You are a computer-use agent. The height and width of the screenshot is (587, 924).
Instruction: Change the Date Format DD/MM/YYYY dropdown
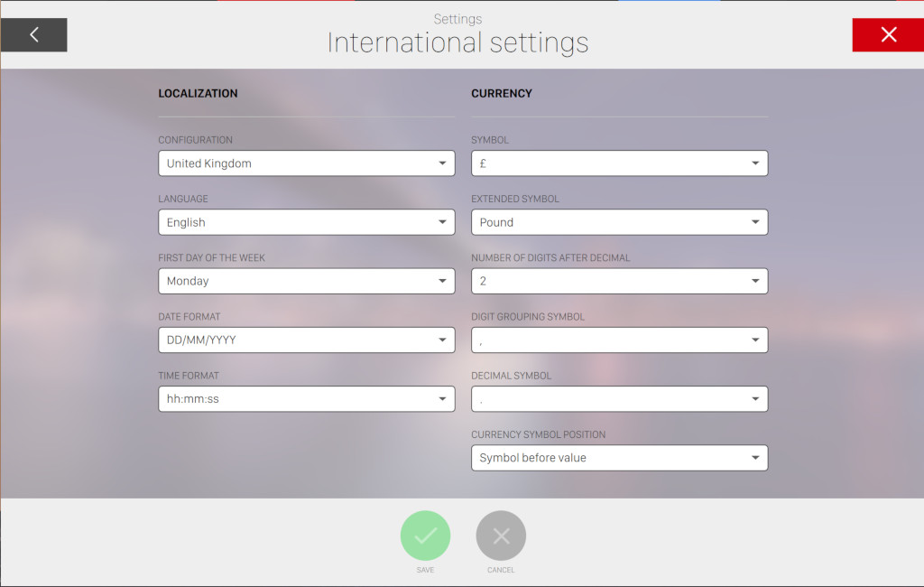pyautogui.click(x=306, y=340)
